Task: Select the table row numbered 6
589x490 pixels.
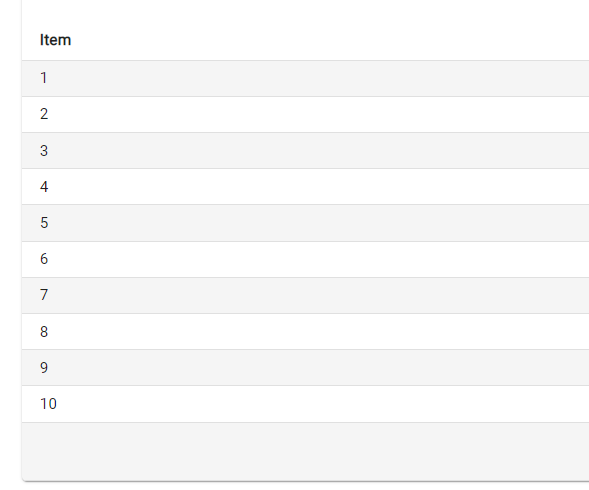Action: 305,259
